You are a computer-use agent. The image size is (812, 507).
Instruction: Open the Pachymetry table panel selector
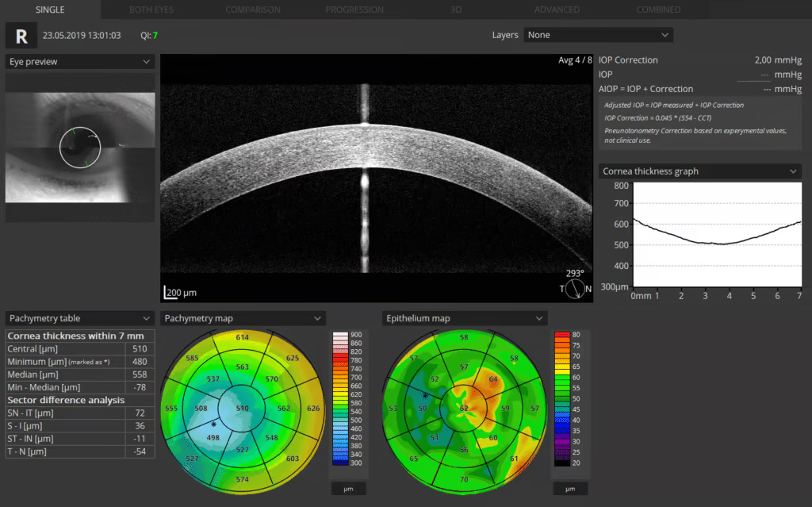point(79,318)
